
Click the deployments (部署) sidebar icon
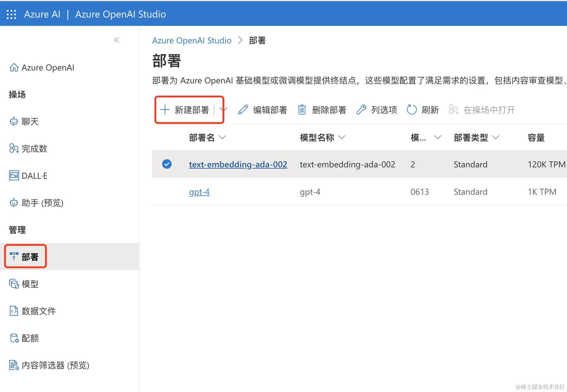[x=14, y=256]
